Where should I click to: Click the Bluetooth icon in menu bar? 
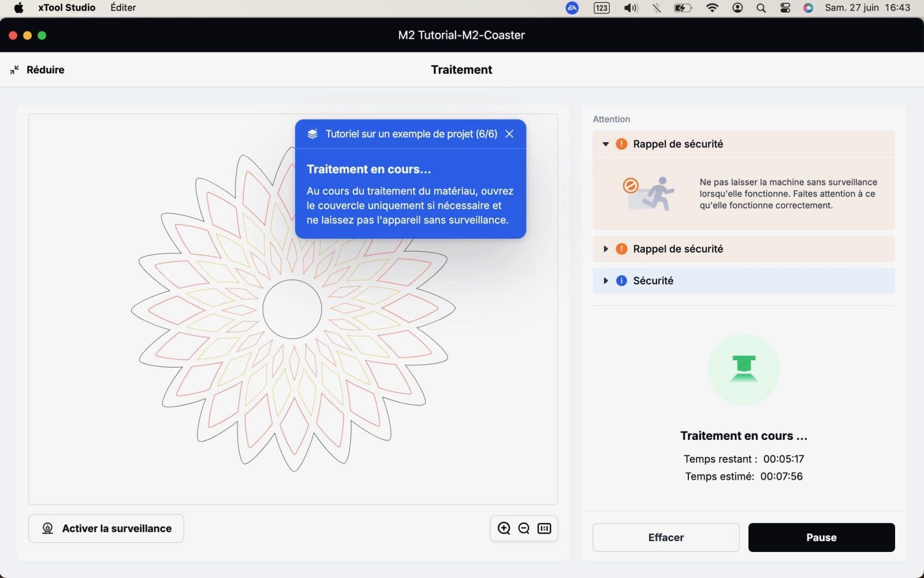pos(657,8)
